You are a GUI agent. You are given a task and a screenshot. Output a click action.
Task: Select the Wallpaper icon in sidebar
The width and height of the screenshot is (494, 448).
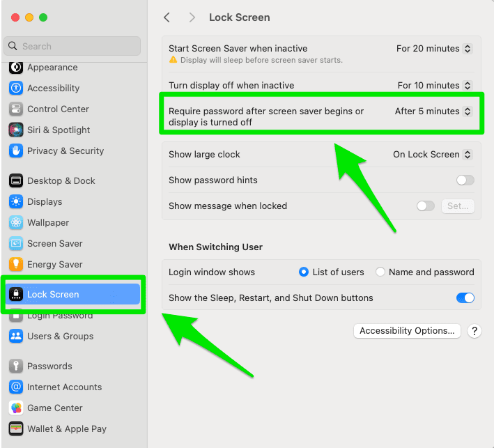pos(15,223)
